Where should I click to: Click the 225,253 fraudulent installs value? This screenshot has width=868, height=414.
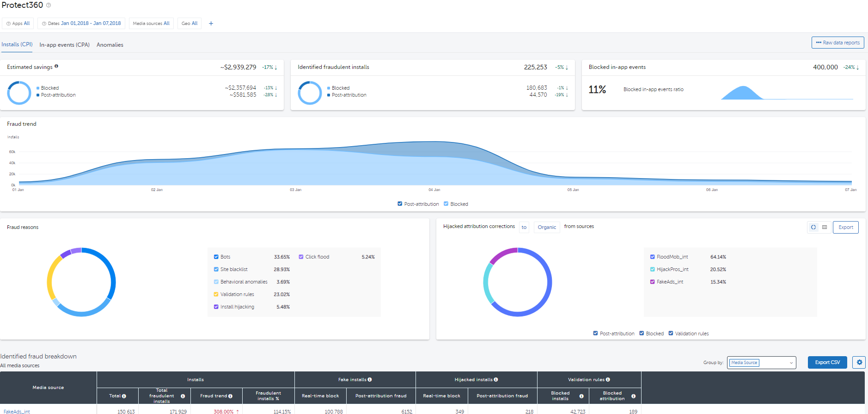tap(535, 67)
